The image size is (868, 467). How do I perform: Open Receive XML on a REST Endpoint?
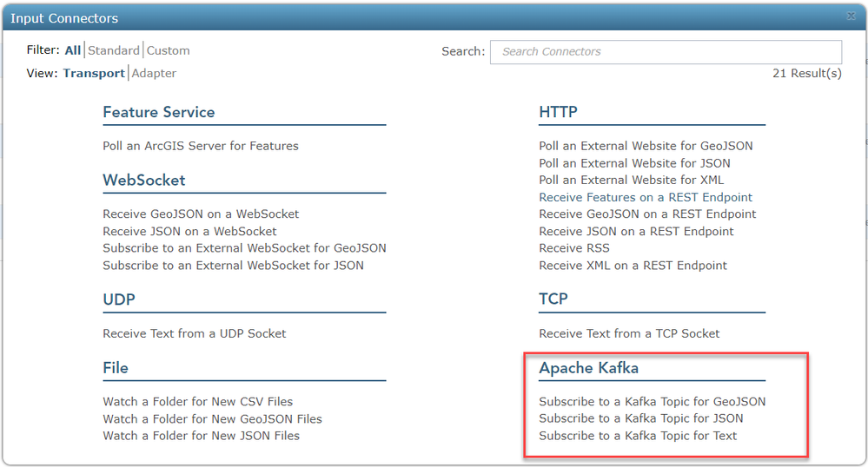pyautogui.click(x=633, y=266)
